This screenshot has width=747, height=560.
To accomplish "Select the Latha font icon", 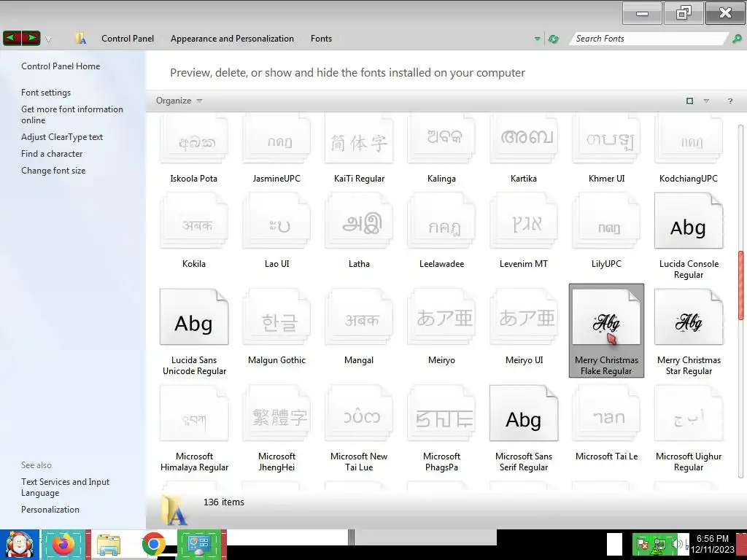I will [x=359, y=221].
